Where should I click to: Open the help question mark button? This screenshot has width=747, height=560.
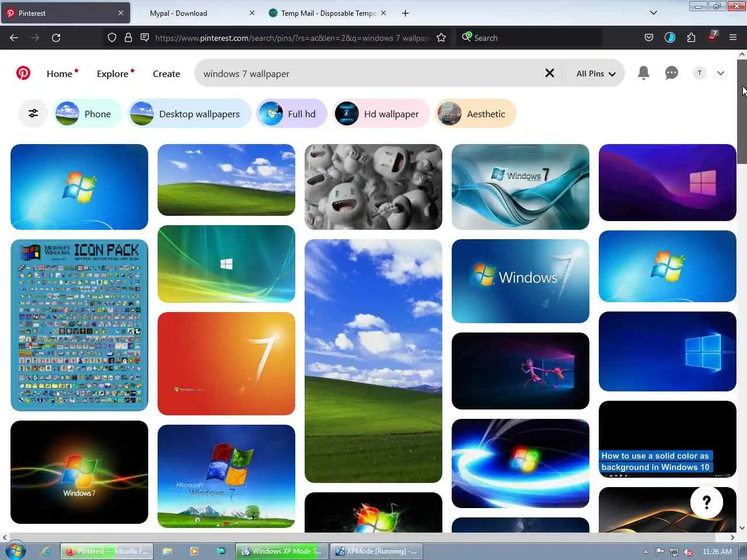(706, 502)
